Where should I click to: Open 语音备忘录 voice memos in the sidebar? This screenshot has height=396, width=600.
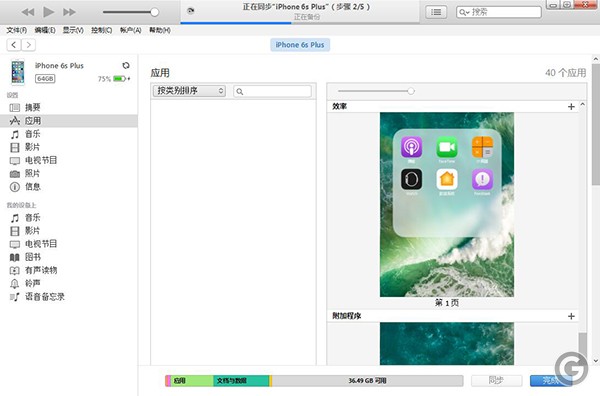(x=69, y=297)
